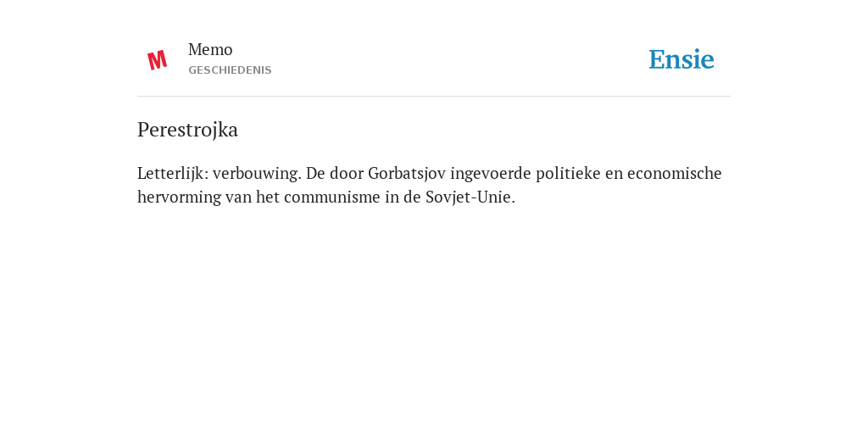Click the word hervorming in the second line
This screenshot has width=868, height=434.
coord(179,197)
